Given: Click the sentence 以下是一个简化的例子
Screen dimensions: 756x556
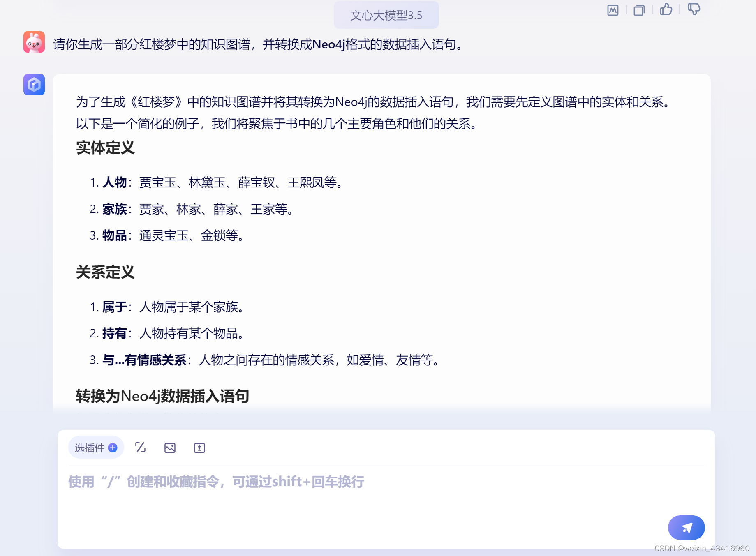Looking at the screenshot, I should [278, 123].
